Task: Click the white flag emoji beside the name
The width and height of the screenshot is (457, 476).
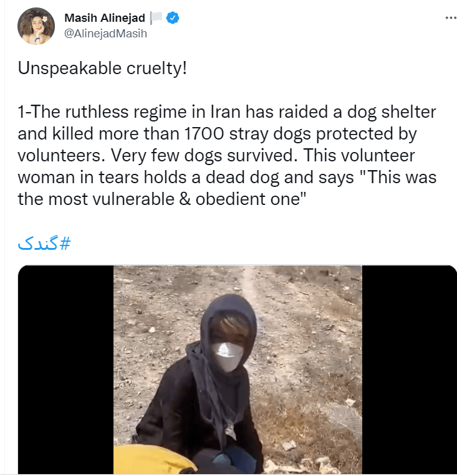Action: pos(156,18)
